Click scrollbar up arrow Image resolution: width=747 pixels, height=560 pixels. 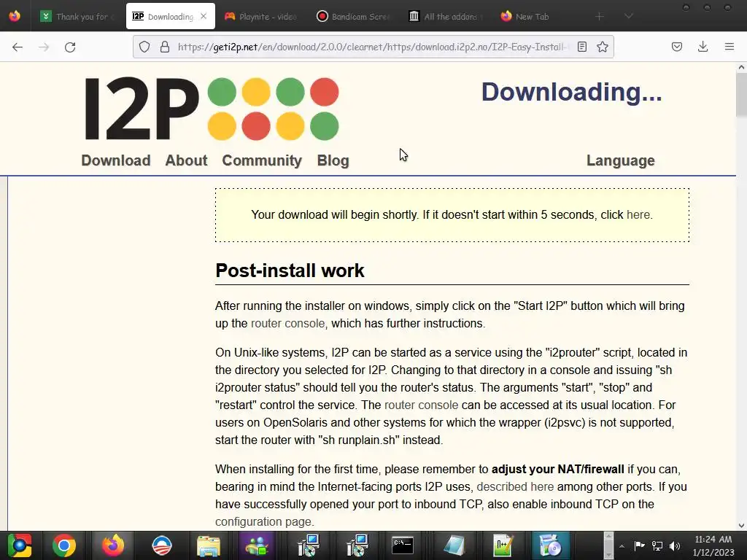[x=741, y=68]
